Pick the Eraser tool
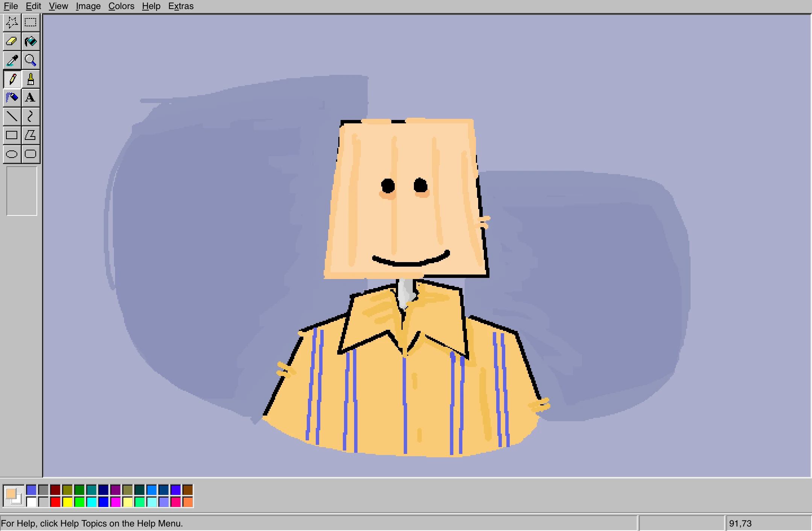This screenshot has height=531, width=812. point(12,41)
